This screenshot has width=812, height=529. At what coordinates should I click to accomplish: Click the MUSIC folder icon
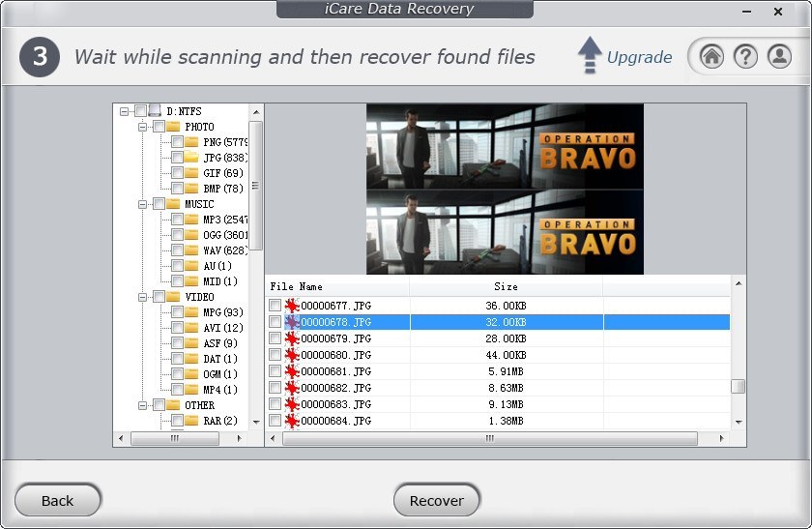pos(173,204)
